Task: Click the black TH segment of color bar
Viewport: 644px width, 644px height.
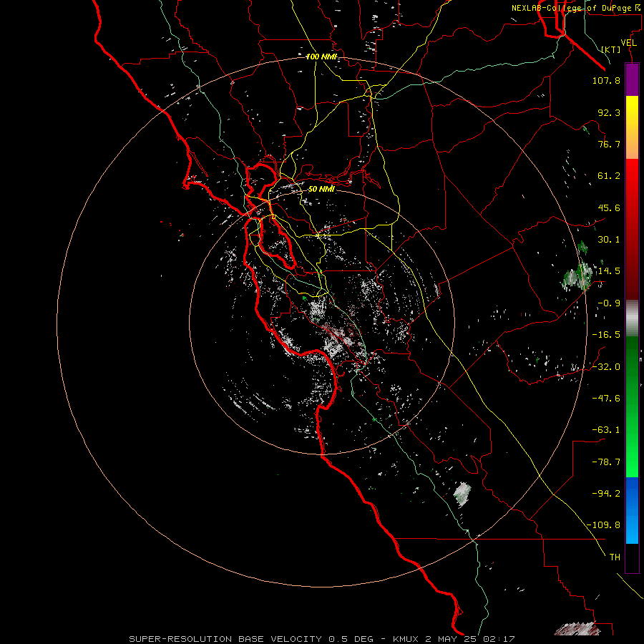Action: tap(632, 557)
